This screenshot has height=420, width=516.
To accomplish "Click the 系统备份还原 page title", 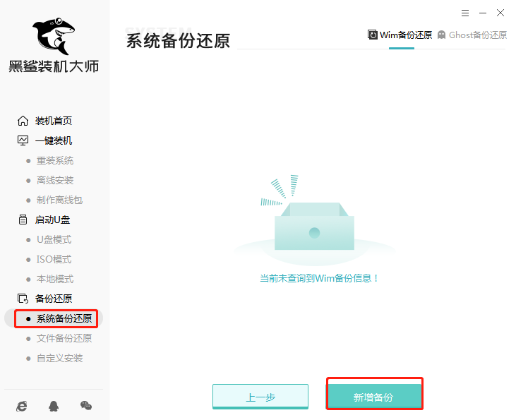I will coord(178,41).
